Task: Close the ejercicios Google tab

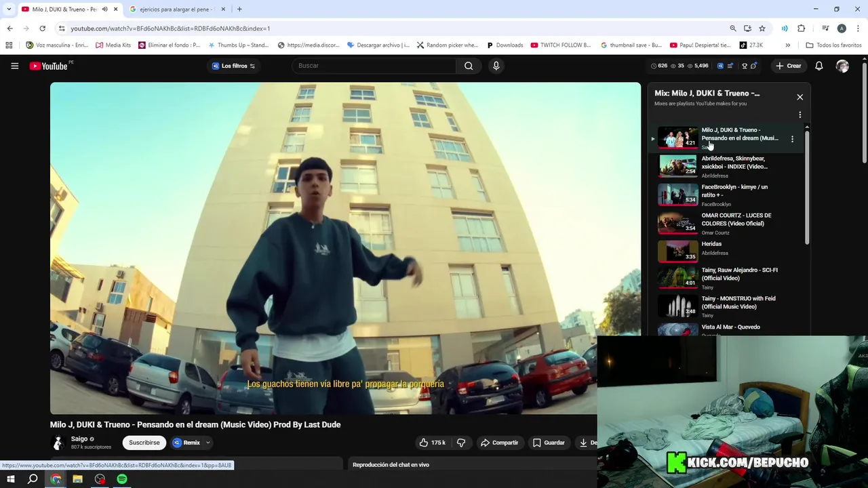Action: [222, 9]
